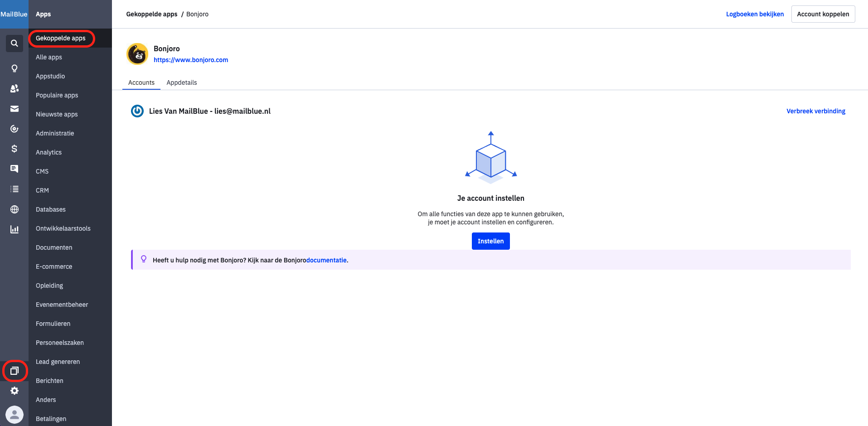Viewport: 868px width, 426px height.
Task: Open Opleiding category
Action: pos(70,286)
